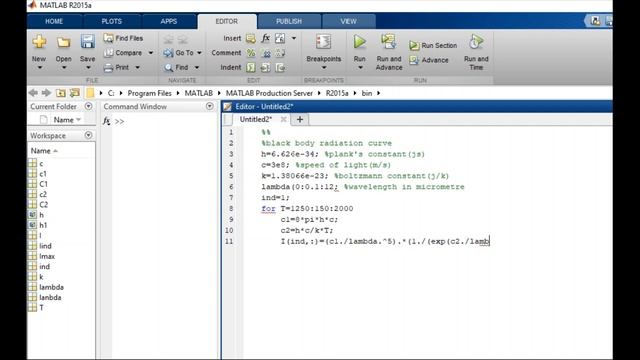The image size is (640, 360).
Task: Switch to the VIEW tab
Action: tap(348, 21)
